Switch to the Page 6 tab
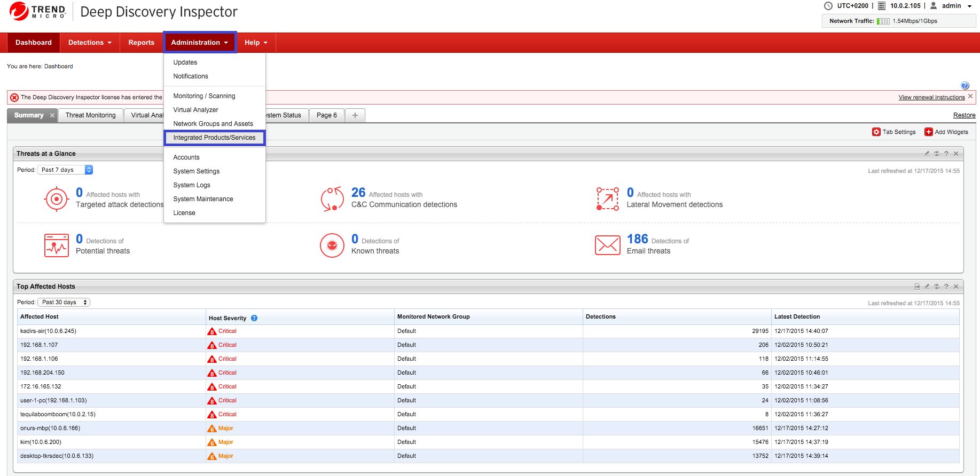 [x=327, y=115]
